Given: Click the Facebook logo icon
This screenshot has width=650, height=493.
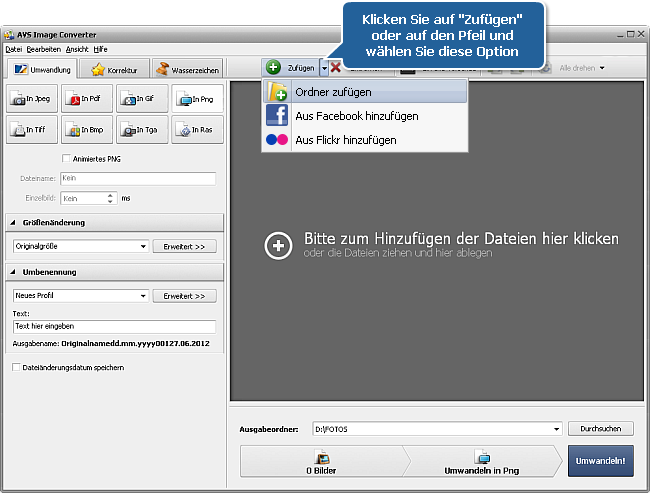Looking at the screenshot, I should click(x=277, y=115).
